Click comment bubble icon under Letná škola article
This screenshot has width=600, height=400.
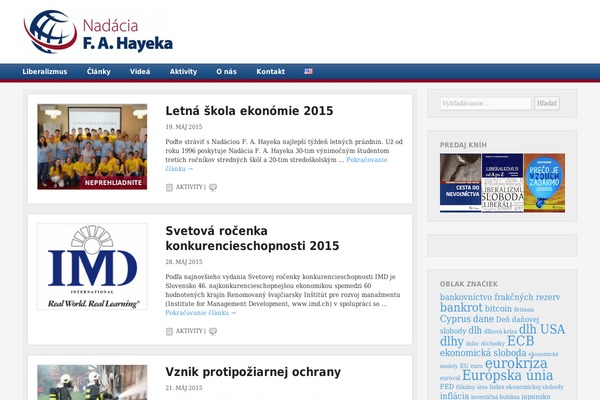213,187
